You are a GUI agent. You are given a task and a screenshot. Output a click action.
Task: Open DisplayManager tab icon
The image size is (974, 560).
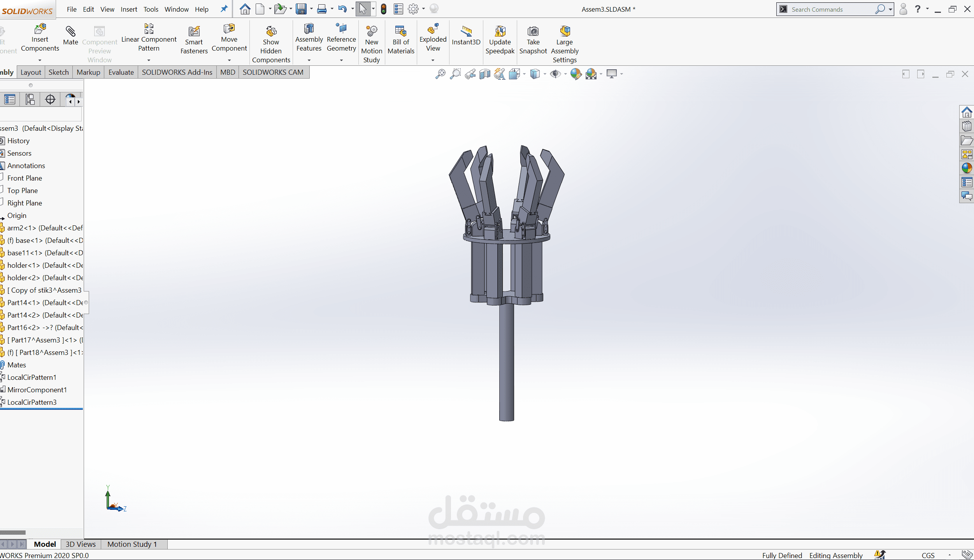click(70, 97)
